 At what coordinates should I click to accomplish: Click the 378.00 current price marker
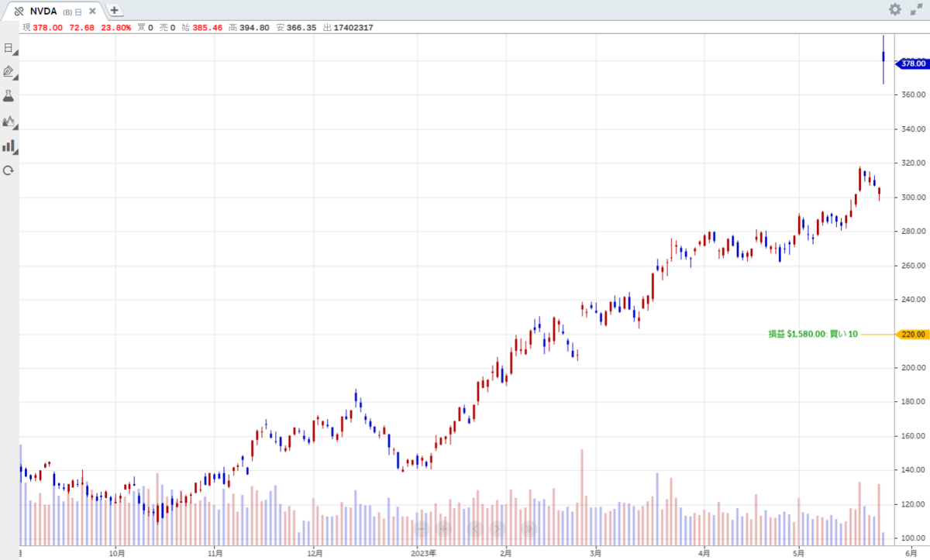click(911, 64)
